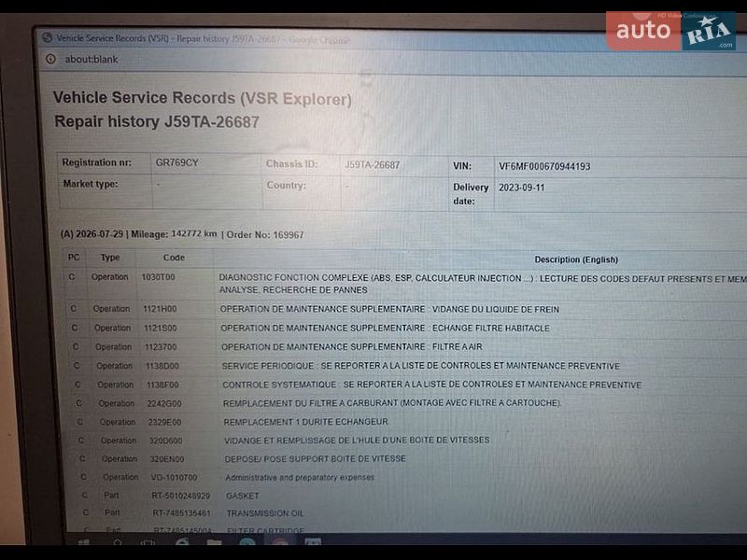Click "Order No: 169967" text
The width and height of the screenshot is (747, 560).
tap(265, 235)
